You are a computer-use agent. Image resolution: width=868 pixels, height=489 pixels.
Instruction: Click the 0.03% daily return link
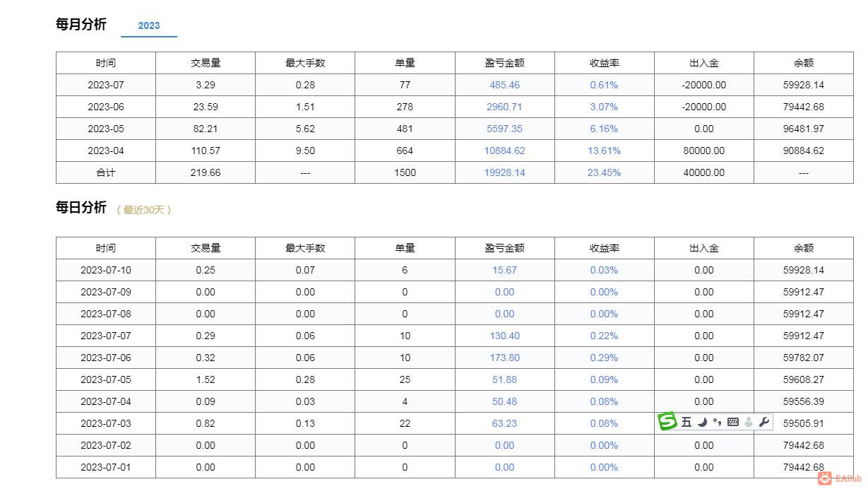[x=604, y=270]
